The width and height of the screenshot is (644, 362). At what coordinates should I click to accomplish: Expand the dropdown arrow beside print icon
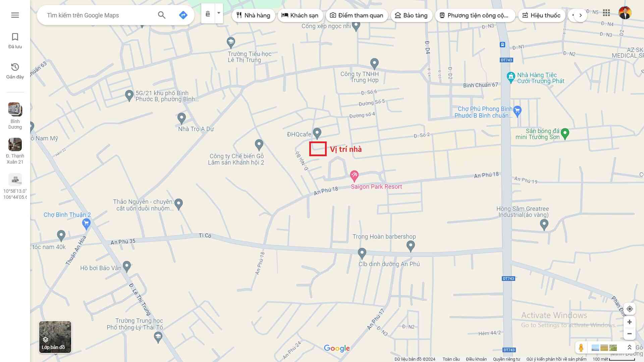pyautogui.click(x=219, y=13)
